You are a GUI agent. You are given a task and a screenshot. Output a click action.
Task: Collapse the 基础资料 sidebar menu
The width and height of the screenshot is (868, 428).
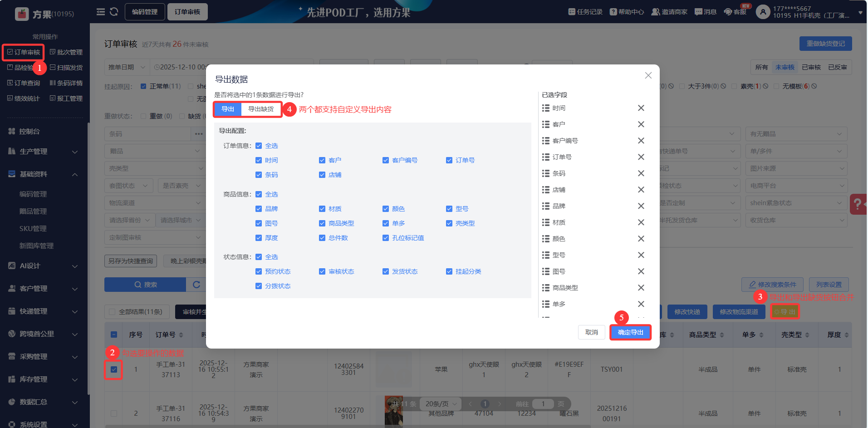click(43, 174)
